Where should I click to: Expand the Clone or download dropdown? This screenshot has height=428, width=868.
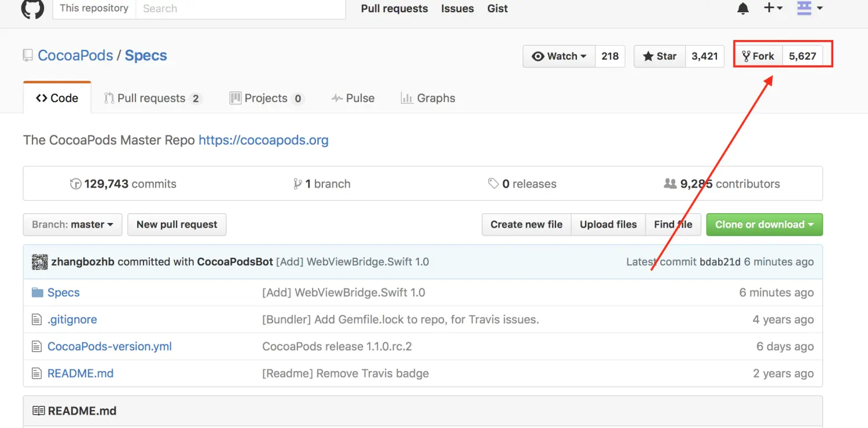pos(764,225)
